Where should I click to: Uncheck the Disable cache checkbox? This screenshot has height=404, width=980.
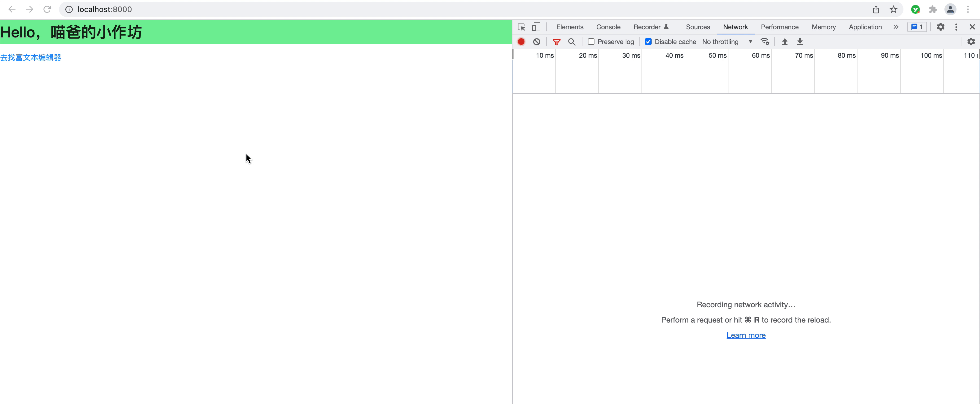(x=648, y=42)
